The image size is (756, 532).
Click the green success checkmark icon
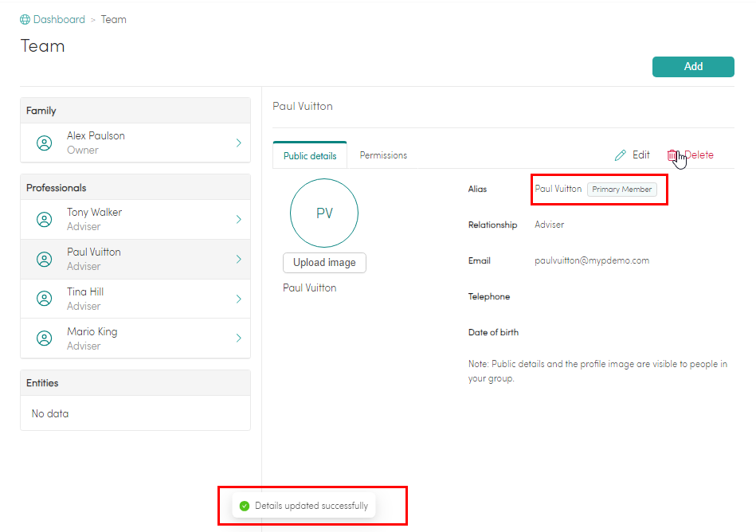[x=245, y=506]
